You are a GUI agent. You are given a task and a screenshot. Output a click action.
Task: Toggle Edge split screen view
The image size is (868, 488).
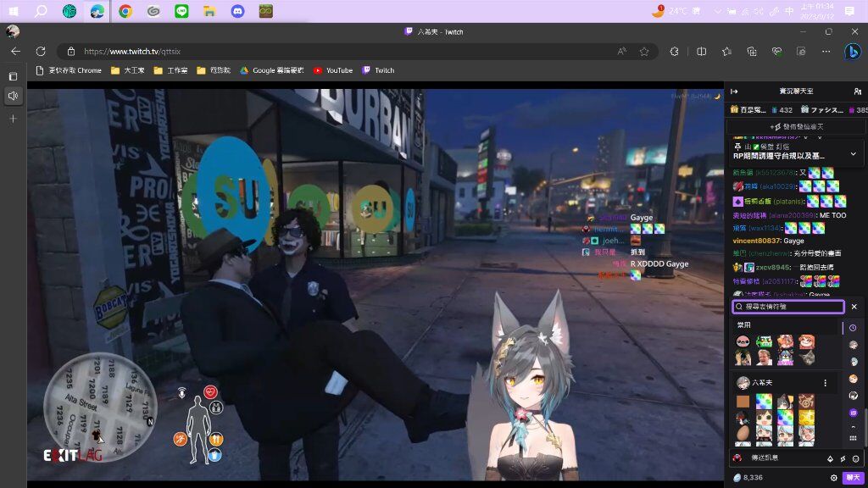(x=701, y=52)
